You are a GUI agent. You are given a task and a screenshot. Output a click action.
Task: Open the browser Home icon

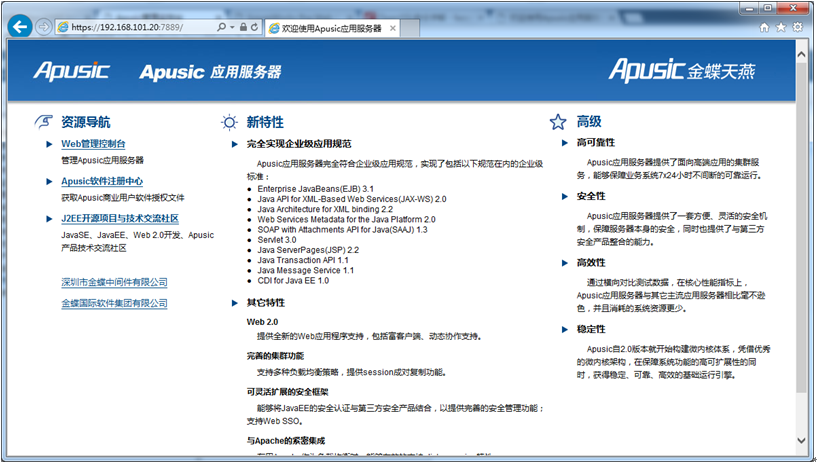764,27
